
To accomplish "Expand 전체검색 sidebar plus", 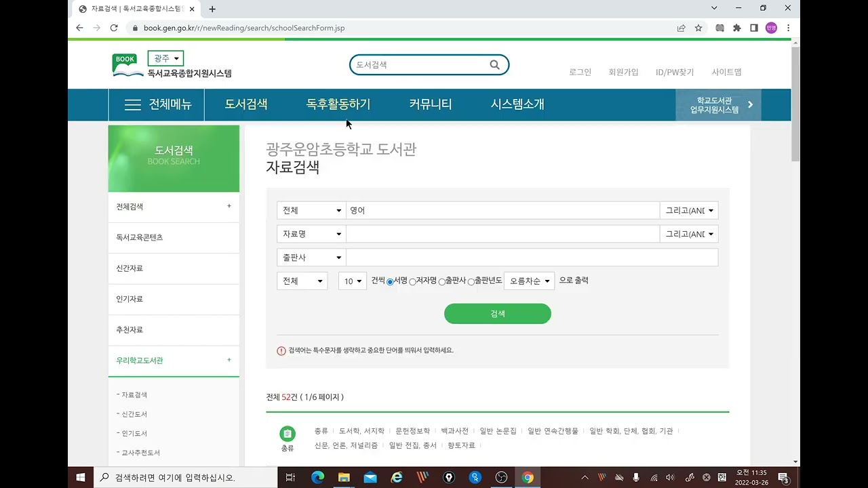I will coord(229,206).
